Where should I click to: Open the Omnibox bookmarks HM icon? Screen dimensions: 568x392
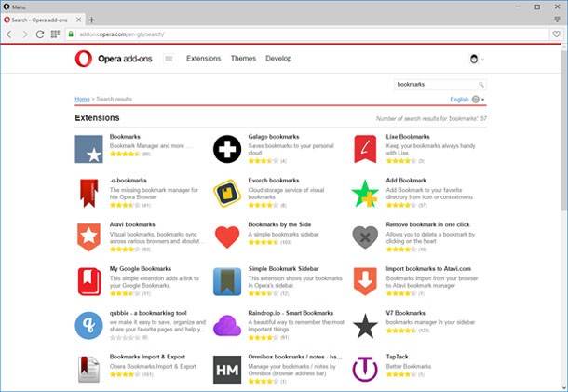point(227,370)
